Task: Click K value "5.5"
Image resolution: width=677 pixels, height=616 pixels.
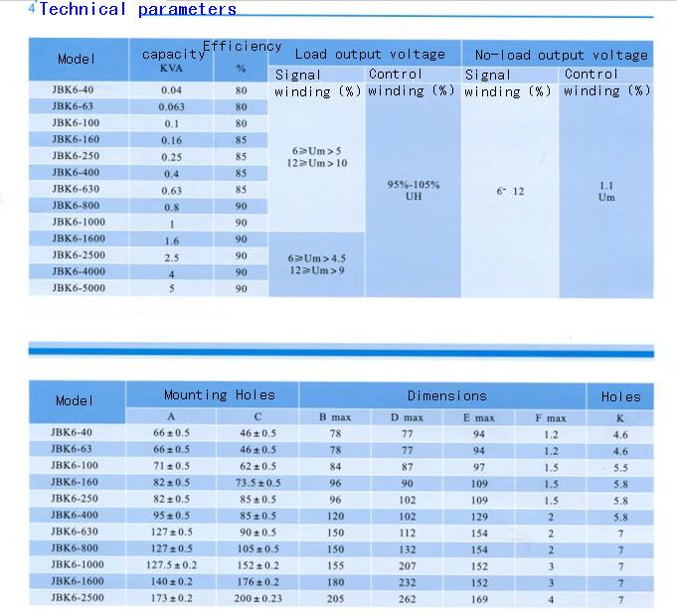Action: point(620,468)
